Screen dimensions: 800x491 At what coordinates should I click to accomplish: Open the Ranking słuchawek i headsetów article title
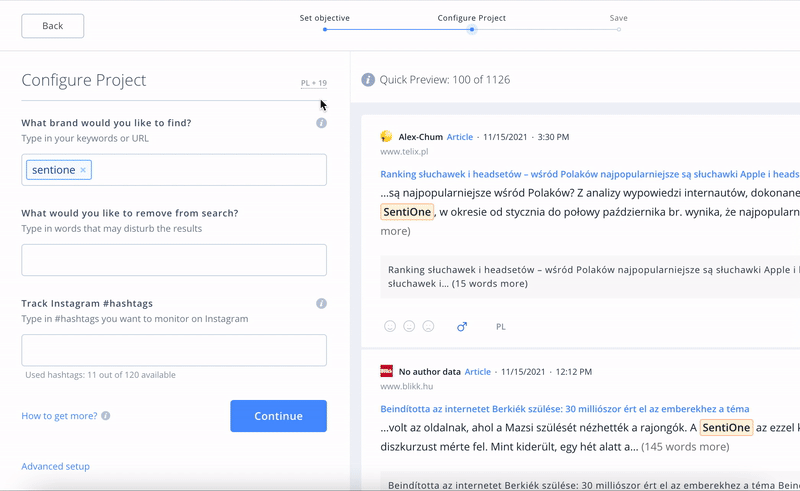pyautogui.click(x=590, y=174)
